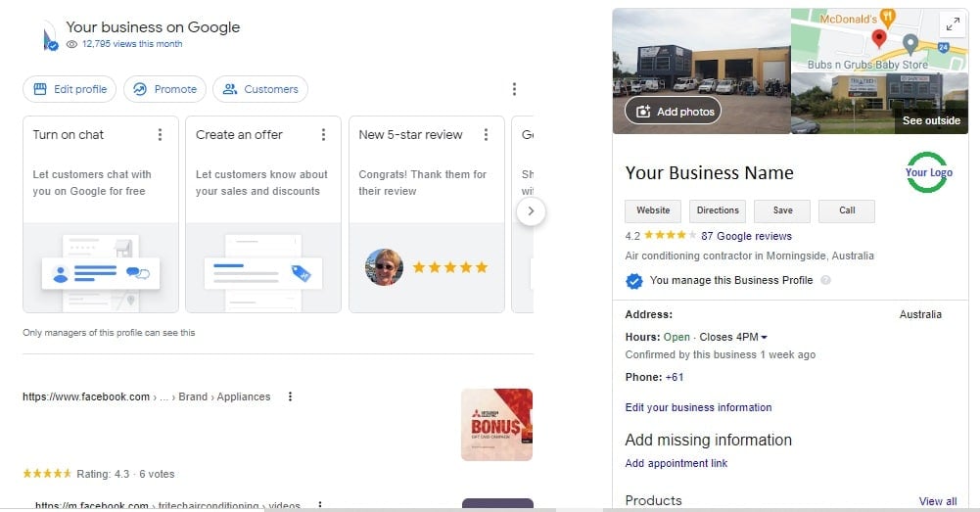Open menu for facebook.com search result
Image resolution: width=980 pixels, height=512 pixels.
[290, 396]
